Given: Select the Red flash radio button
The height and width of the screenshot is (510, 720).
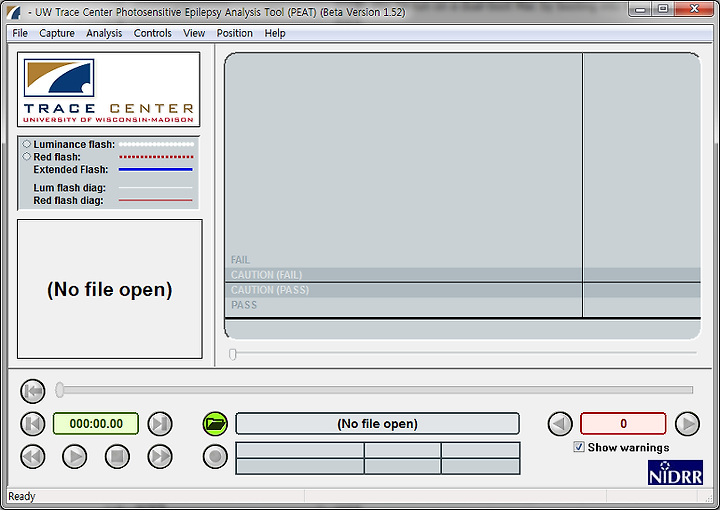Looking at the screenshot, I should coord(27,157).
